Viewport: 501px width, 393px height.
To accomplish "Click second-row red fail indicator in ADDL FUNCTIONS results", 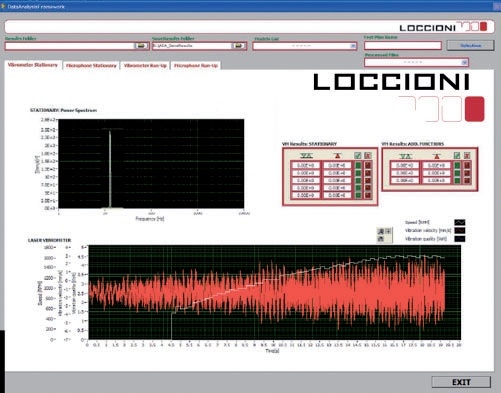I will tap(467, 173).
